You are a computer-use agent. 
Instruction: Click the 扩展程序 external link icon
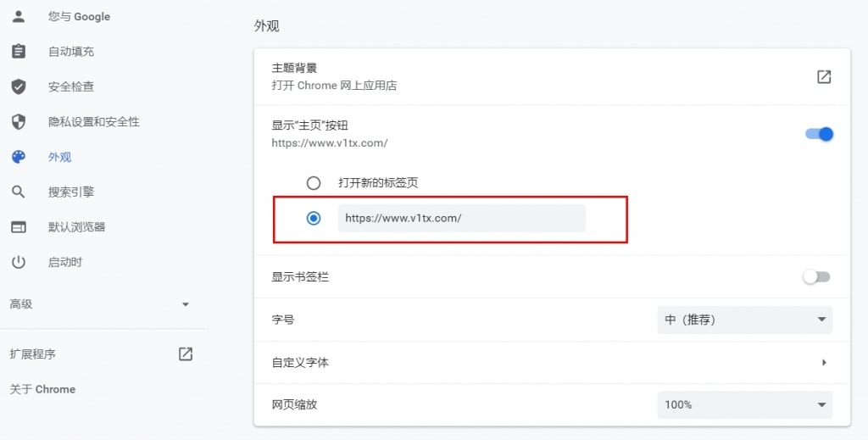(186, 354)
